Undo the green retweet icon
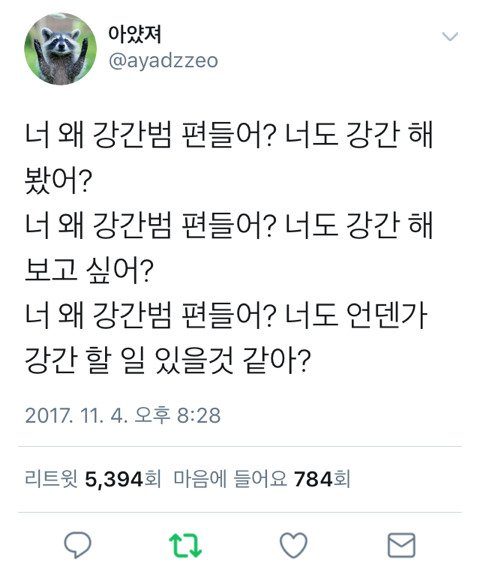The image size is (480, 565). tap(185, 545)
